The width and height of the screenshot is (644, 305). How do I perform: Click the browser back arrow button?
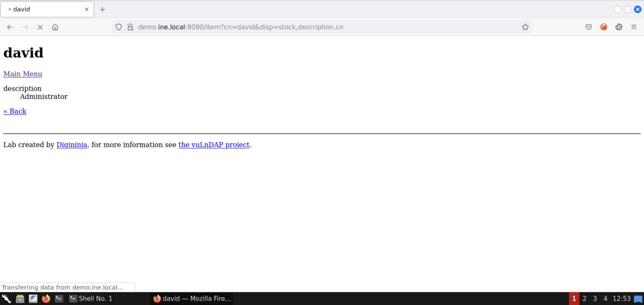coord(10,27)
